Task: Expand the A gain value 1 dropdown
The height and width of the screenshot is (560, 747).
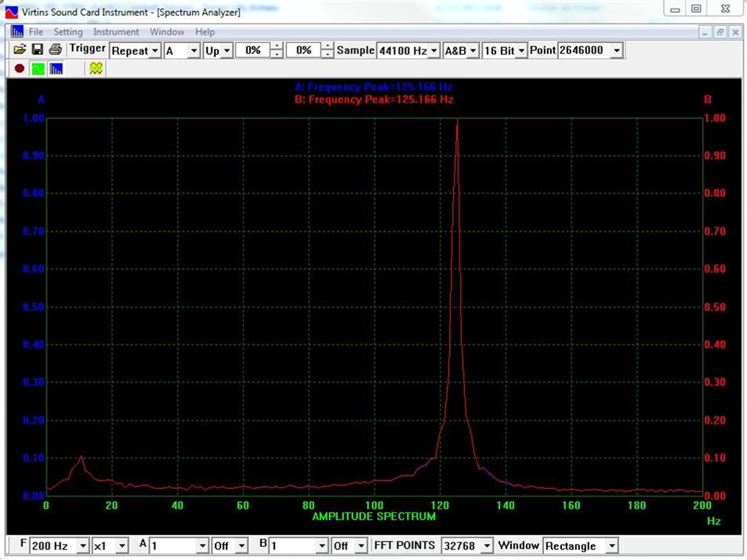Action: [x=202, y=546]
